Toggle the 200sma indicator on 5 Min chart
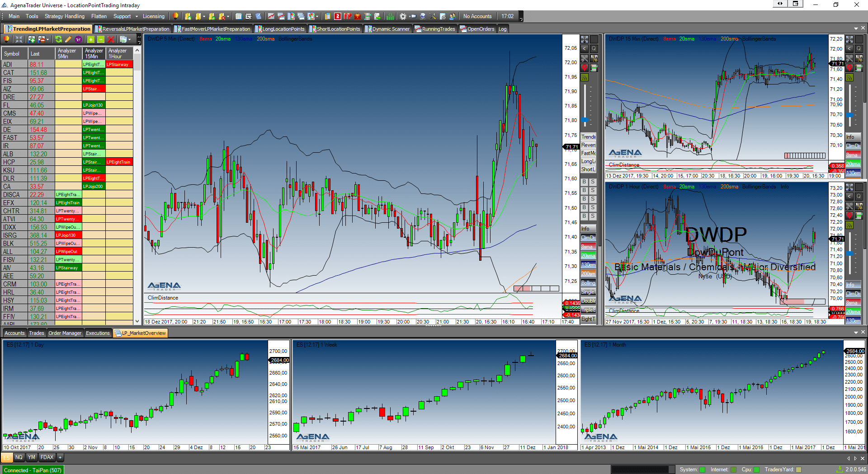Screen dimensions: 868x474 (588, 274)
